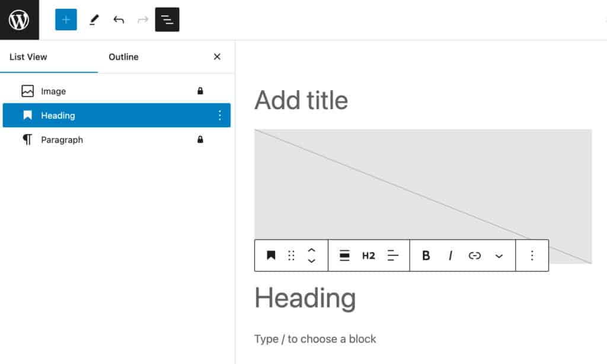The image size is (607, 364).
Task: Open the H2 heading level dropdown
Action: tap(369, 256)
